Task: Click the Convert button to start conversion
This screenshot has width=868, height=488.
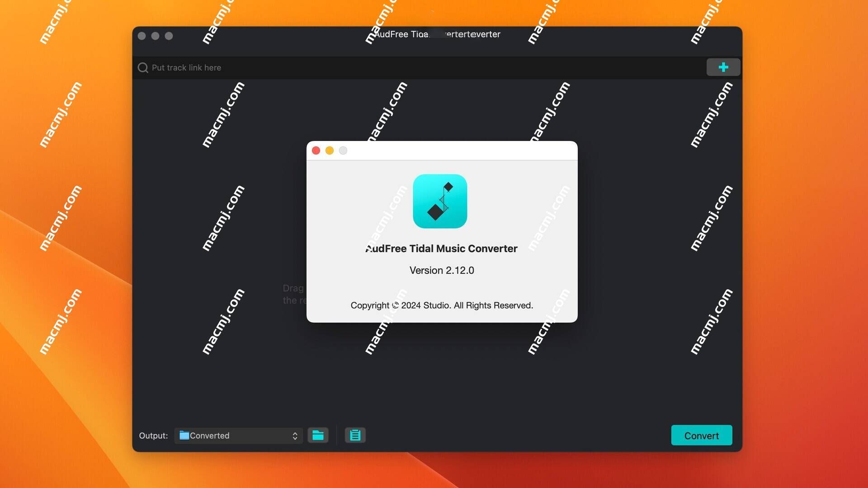Action: coord(701,435)
